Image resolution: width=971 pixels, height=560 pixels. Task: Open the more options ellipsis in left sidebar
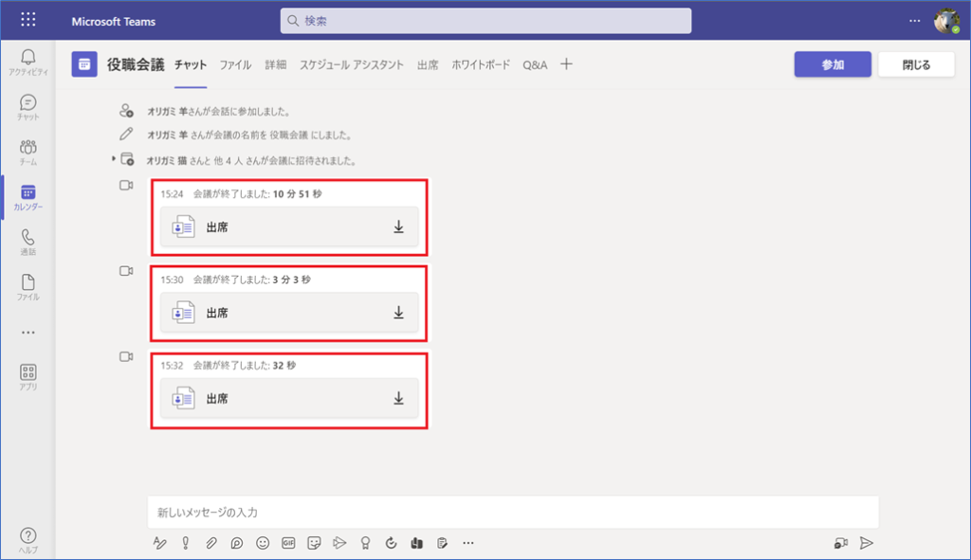click(x=27, y=333)
